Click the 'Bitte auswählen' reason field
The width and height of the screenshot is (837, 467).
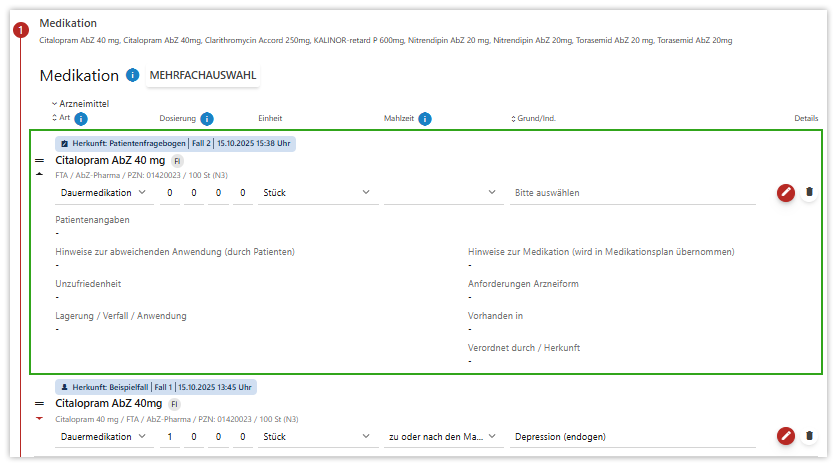(x=632, y=192)
